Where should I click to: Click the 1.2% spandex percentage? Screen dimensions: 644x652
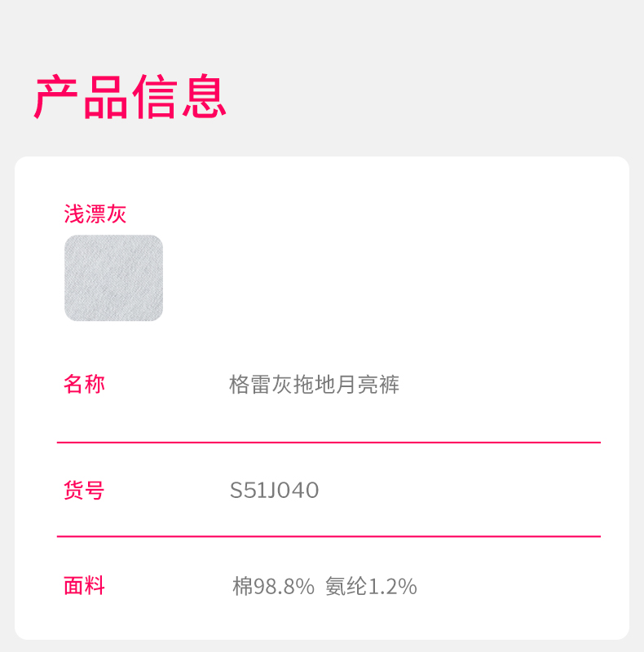pos(392,586)
